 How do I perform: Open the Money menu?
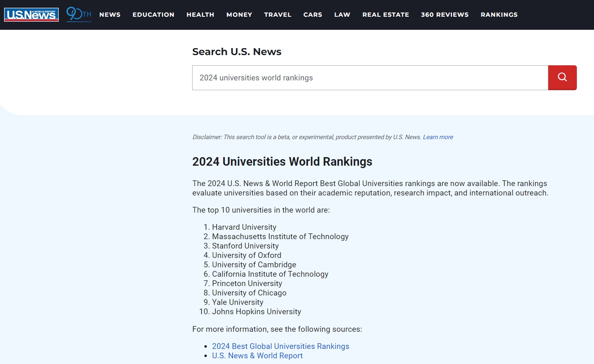[239, 15]
